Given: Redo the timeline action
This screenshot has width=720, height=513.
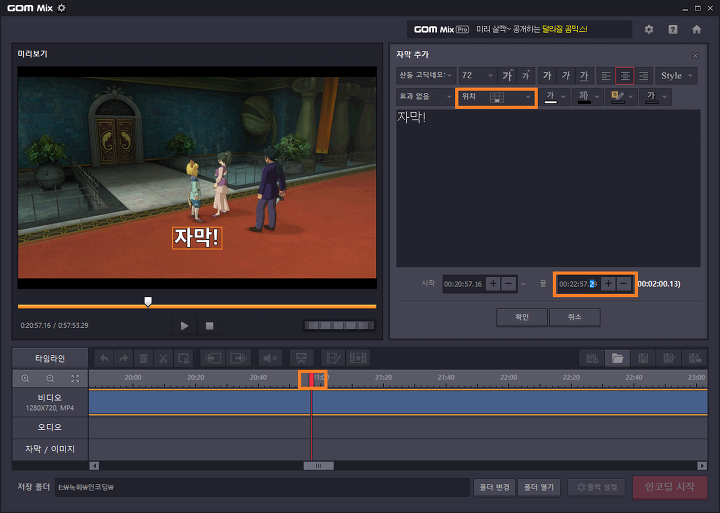Looking at the screenshot, I should click(123, 358).
